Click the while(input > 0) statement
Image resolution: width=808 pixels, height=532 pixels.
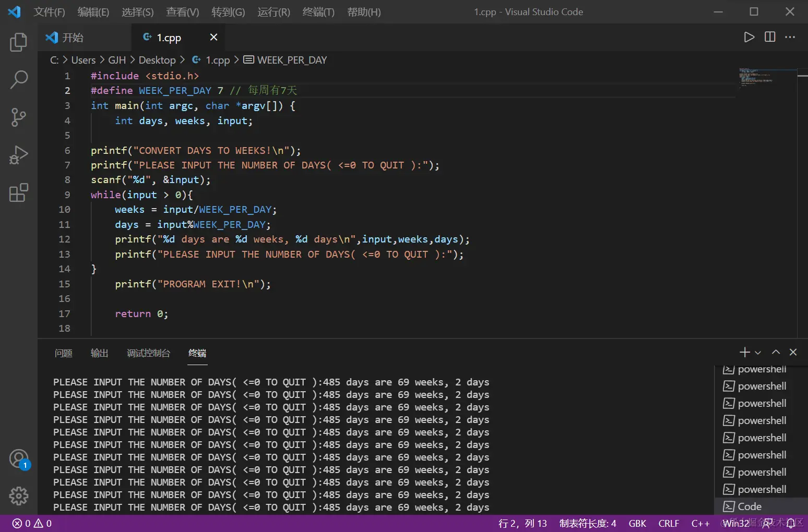point(141,195)
